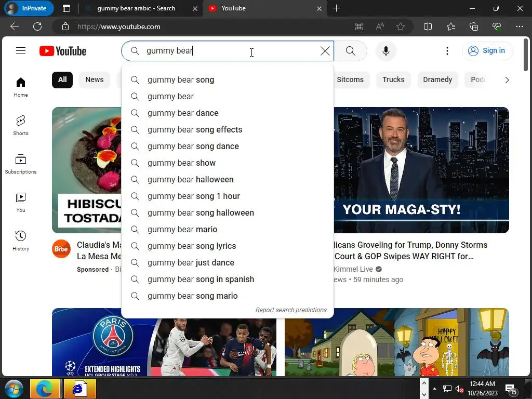Choose suggestion gummy bear song 1 hour
The image size is (532, 399).
tap(228, 196)
